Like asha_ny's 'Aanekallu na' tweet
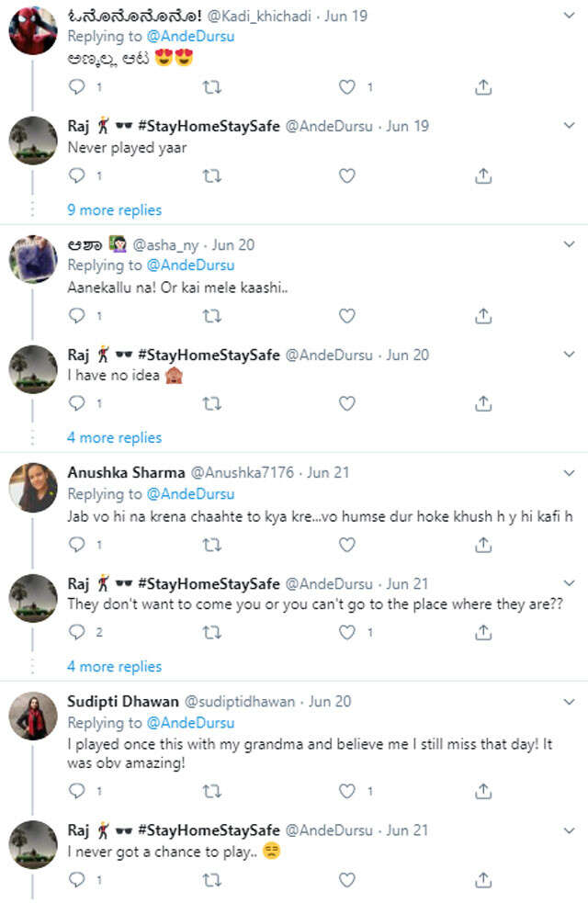This screenshot has width=588, height=903. click(347, 315)
